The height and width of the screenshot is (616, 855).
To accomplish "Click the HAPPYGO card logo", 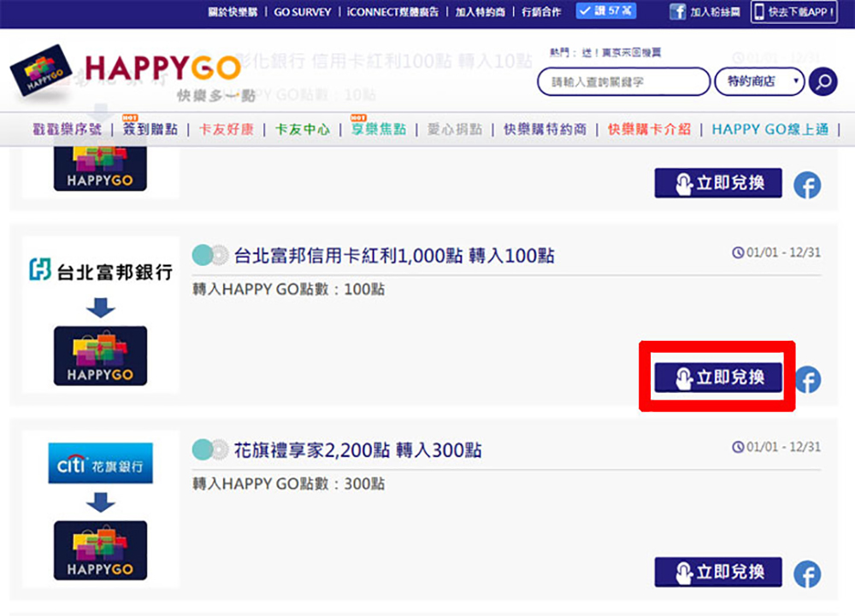I will [x=41, y=71].
